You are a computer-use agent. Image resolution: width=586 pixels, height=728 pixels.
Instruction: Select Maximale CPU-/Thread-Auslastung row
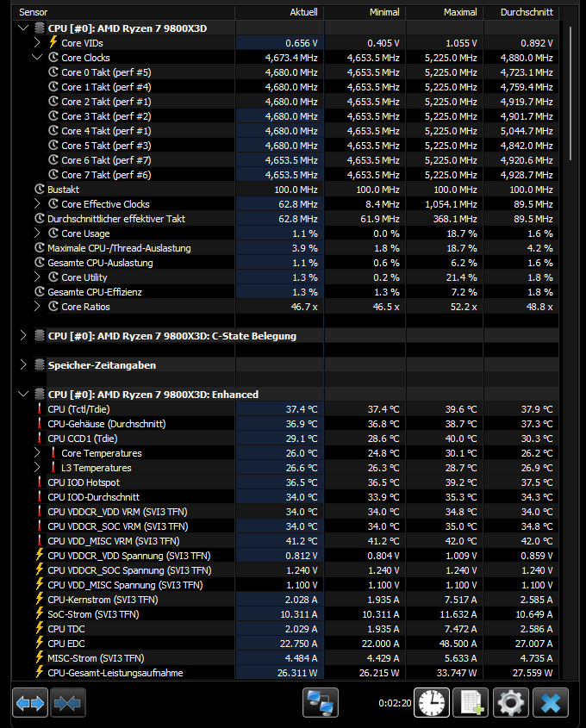coord(286,248)
